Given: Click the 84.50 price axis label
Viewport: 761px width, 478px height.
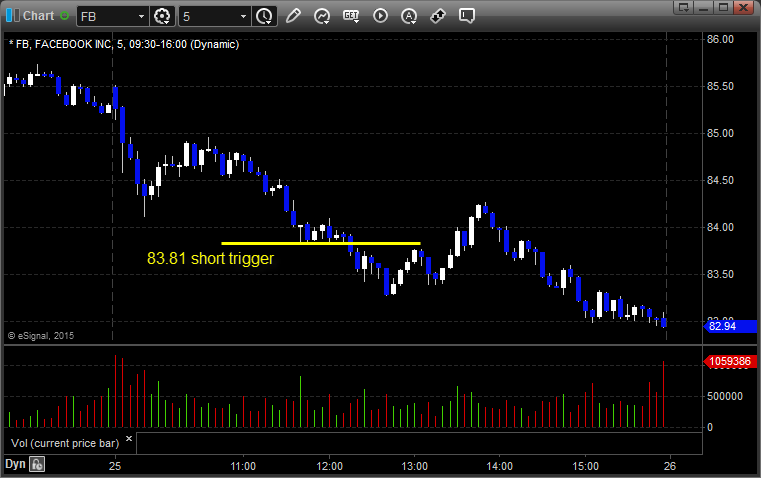Looking at the screenshot, I should click(720, 181).
